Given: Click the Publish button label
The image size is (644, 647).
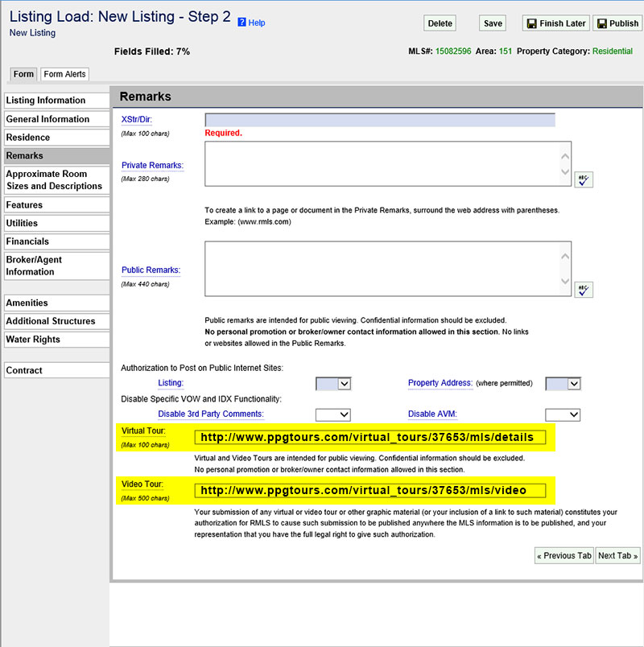Looking at the screenshot, I should click(624, 23).
